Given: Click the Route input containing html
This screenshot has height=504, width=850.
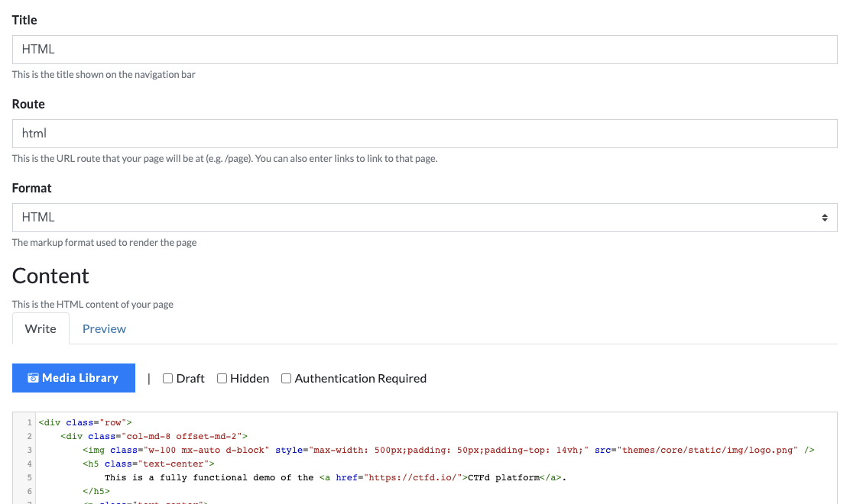Looking at the screenshot, I should 423,133.
